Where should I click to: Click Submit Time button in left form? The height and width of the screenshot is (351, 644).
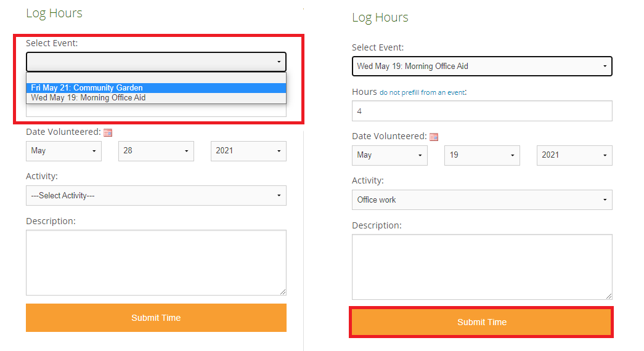coord(156,318)
